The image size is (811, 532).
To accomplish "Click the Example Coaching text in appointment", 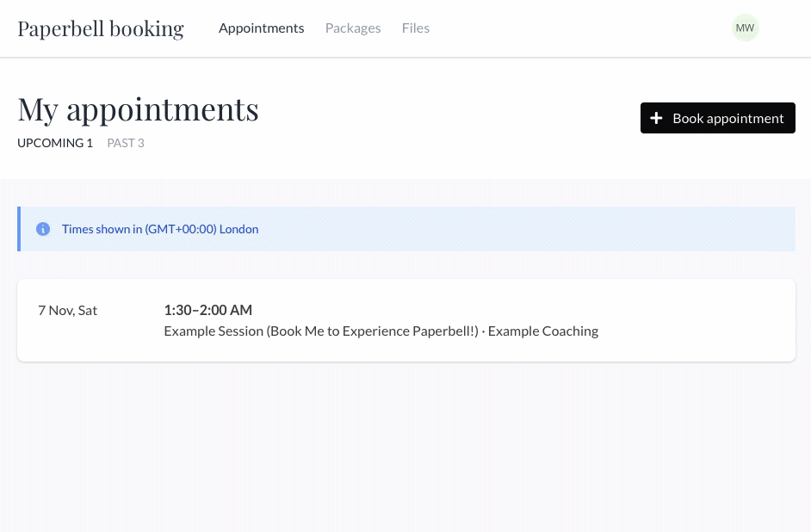I will tap(542, 331).
